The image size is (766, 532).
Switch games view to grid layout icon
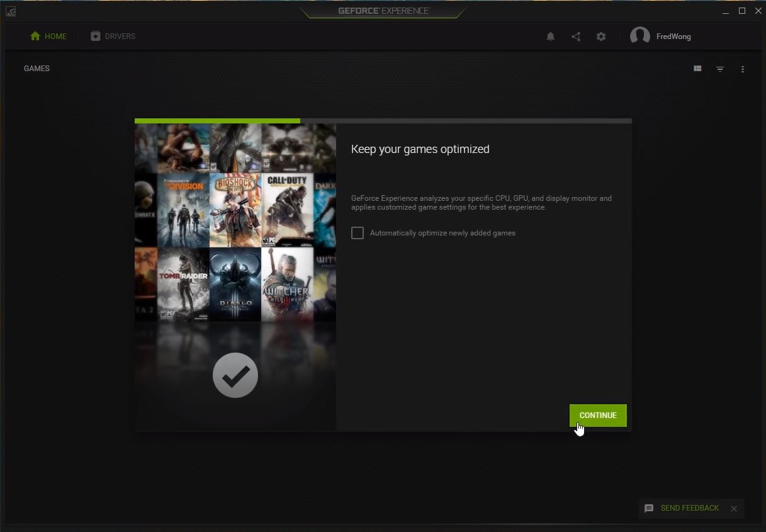tap(697, 69)
